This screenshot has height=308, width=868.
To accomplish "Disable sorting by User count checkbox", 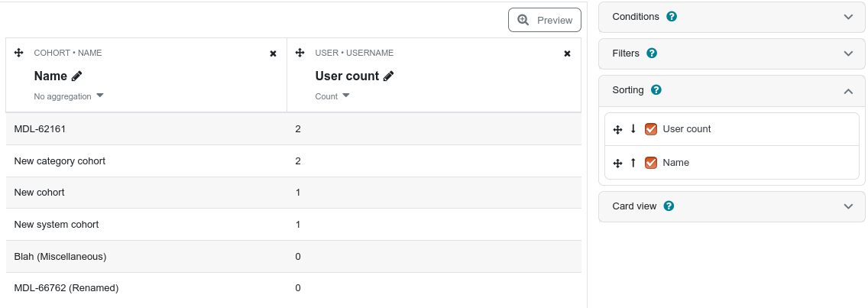I will point(651,129).
